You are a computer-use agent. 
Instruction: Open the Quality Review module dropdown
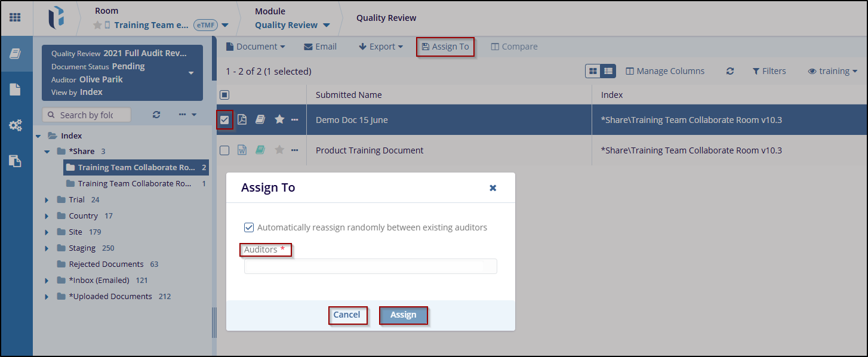pyautogui.click(x=293, y=25)
